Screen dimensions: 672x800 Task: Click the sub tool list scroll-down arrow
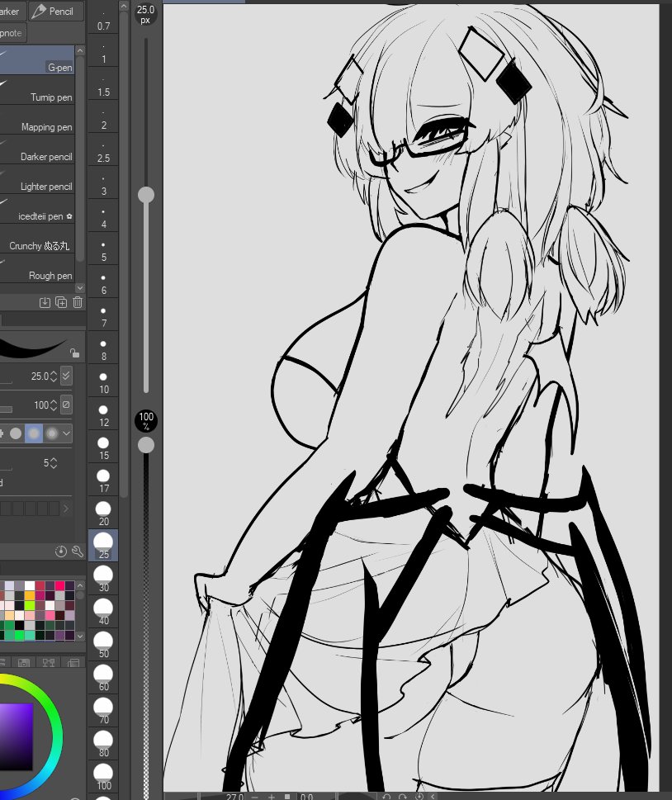point(79,288)
